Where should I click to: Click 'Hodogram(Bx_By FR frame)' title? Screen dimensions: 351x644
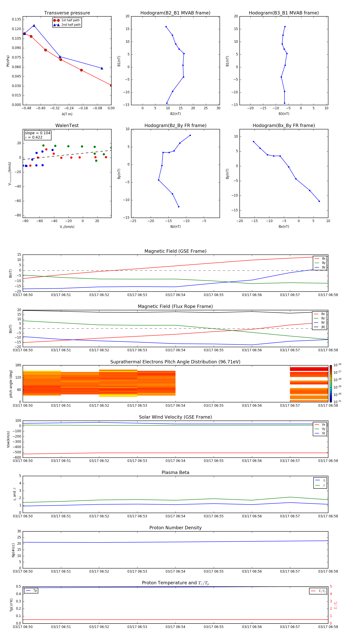click(284, 125)
